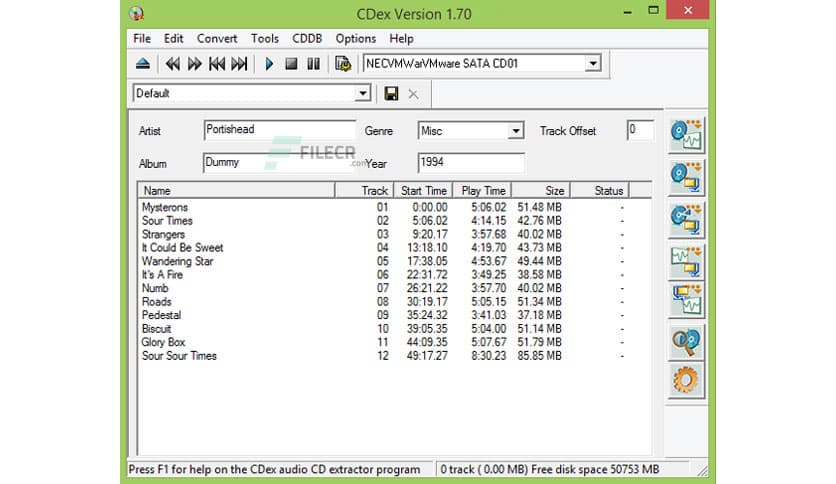Screen dimensions: 836x484
Task: Click the Eject CD icon
Action: tap(142, 64)
